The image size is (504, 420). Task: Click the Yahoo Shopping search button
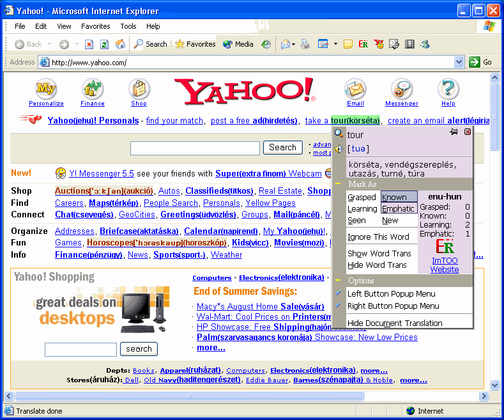click(139, 349)
